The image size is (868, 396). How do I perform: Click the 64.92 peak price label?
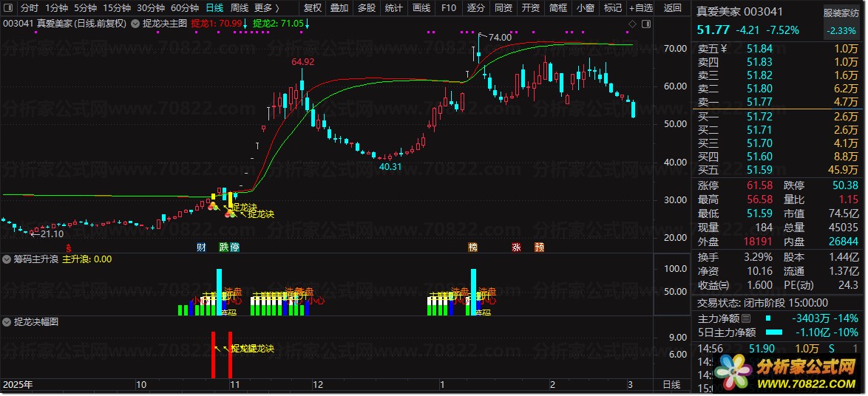pos(303,61)
